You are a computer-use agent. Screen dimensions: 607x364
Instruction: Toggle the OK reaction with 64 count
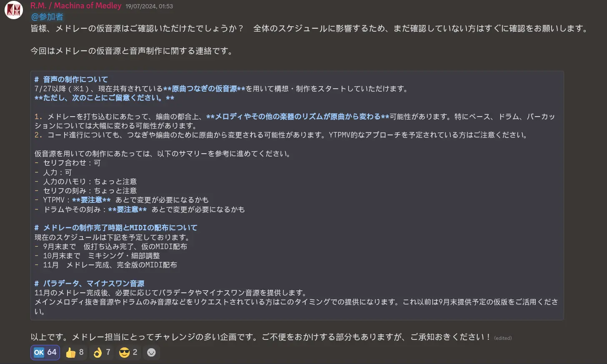45,352
